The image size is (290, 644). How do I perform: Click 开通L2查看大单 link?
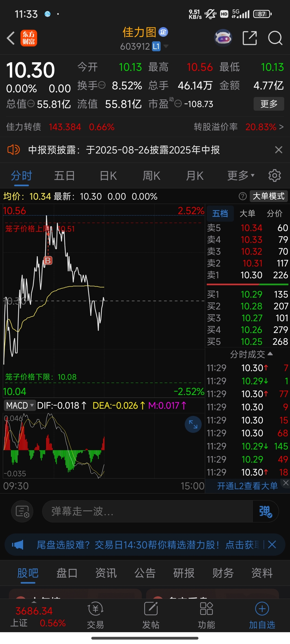(247, 486)
